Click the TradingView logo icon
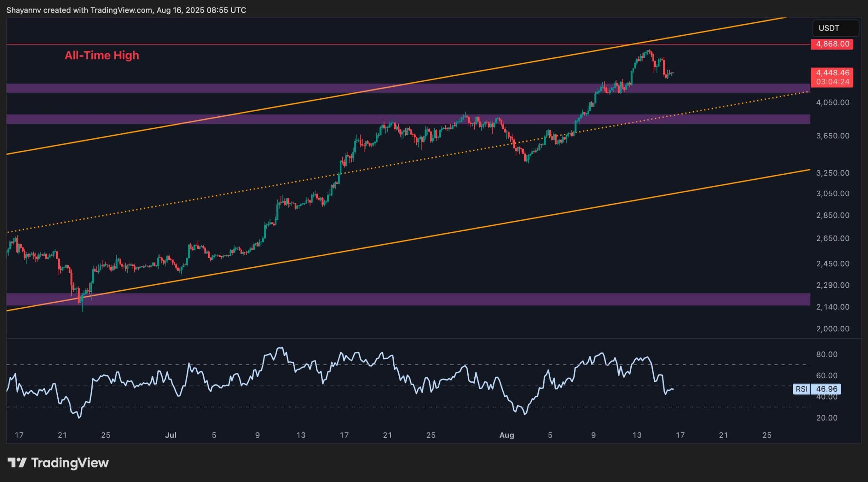Image resolution: width=868 pixels, height=482 pixels. click(17, 463)
